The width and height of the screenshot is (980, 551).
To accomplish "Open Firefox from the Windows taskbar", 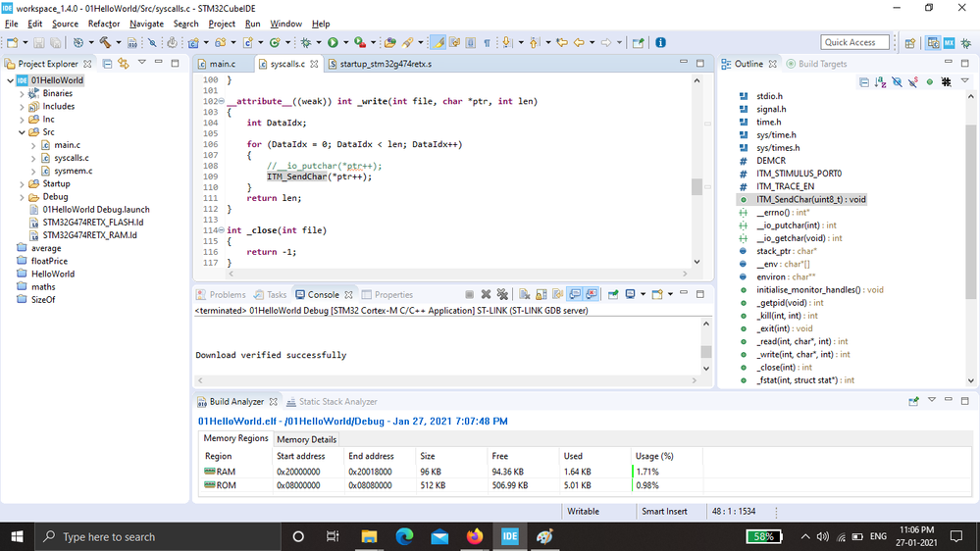I will pyautogui.click(x=475, y=536).
